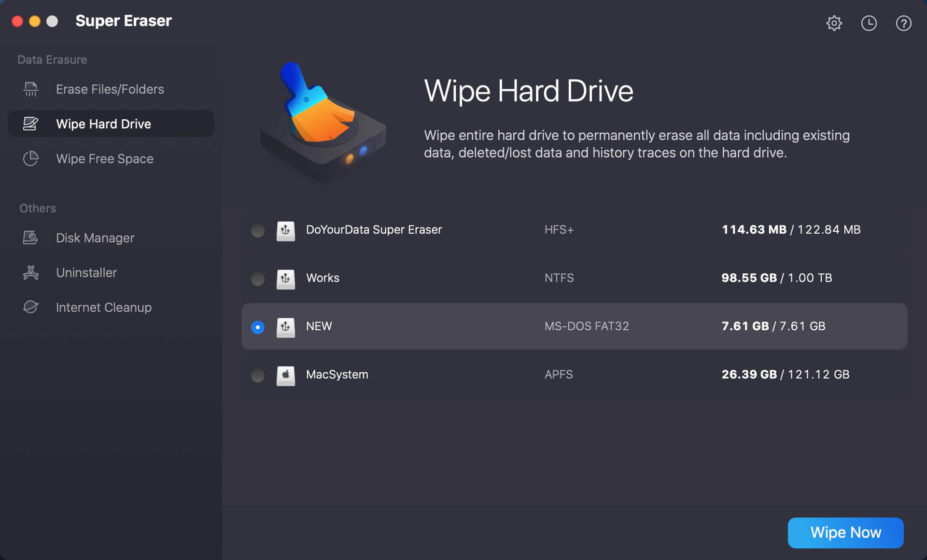Viewport: 927px width, 560px height.
Task: Open Internet Cleanup
Action: pyautogui.click(x=111, y=308)
